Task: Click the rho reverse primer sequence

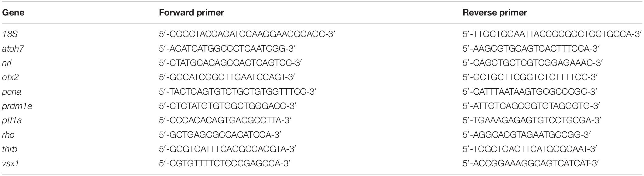Action: coord(527,135)
